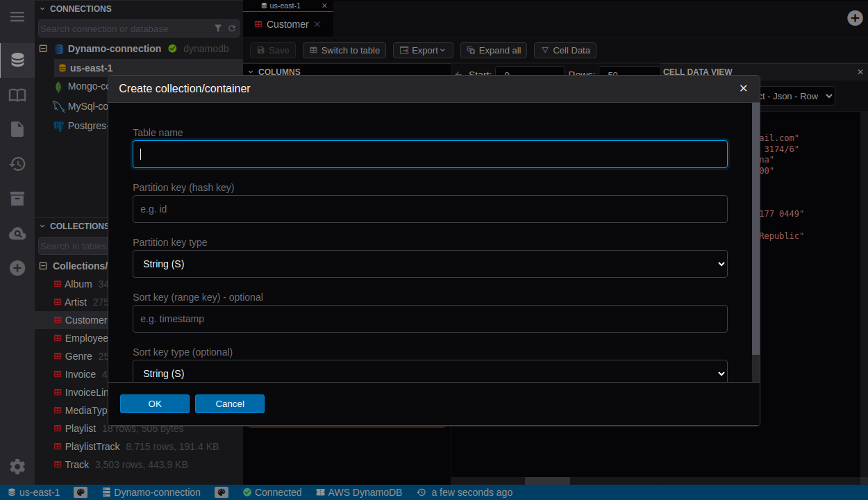Open the Partition key type dropdown
868x500 pixels.
click(430, 264)
